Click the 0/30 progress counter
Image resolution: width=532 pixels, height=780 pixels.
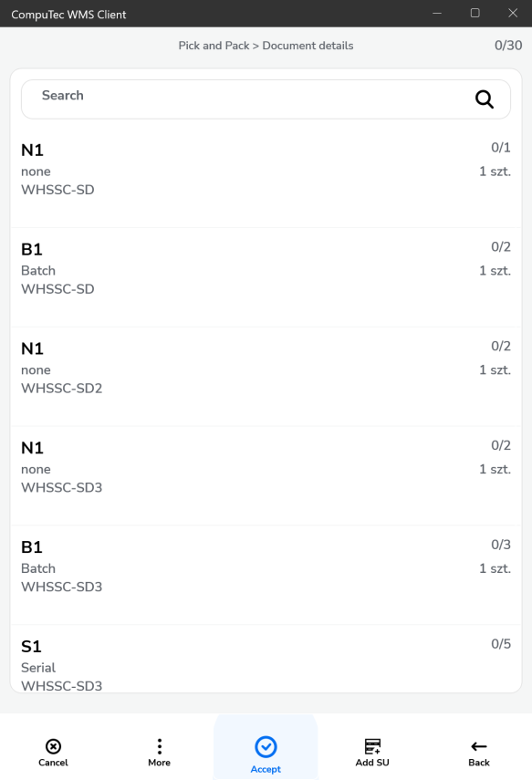(508, 46)
